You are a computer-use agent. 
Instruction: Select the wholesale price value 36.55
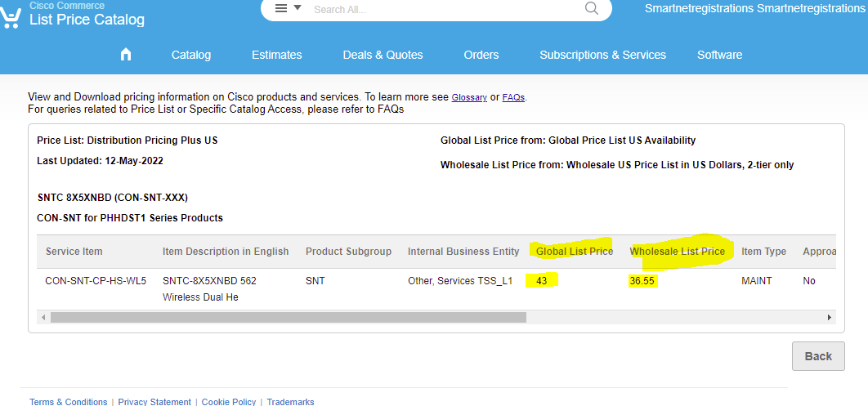642,281
